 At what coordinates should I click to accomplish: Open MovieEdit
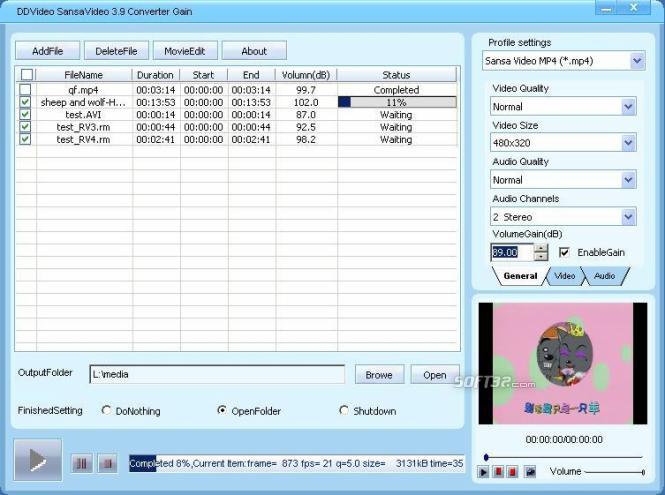[185, 51]
